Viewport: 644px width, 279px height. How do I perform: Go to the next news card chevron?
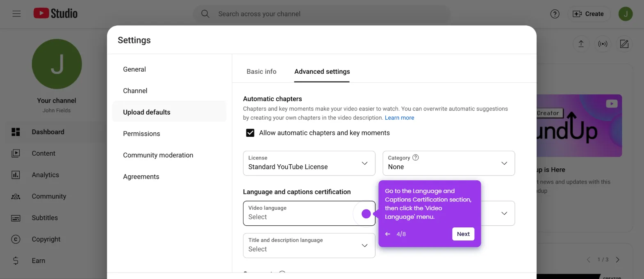click(618, 260)
